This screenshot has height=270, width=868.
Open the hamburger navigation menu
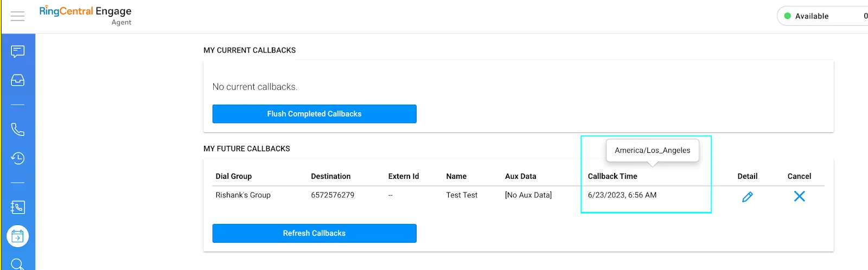pos(17,16)
